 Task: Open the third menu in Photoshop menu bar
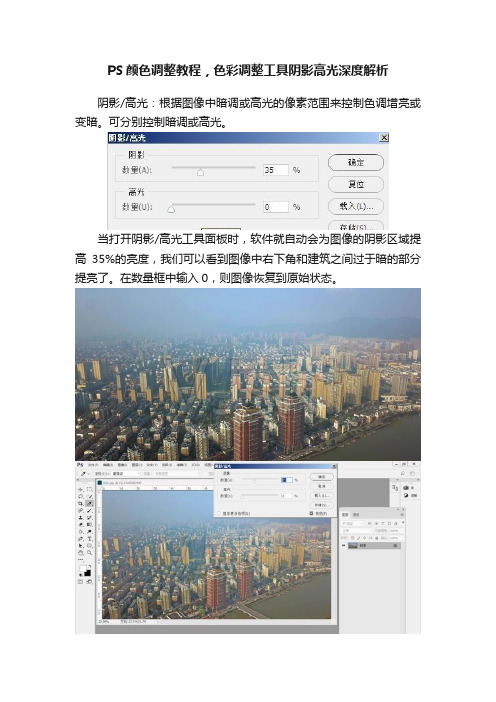pyautogui.click(x=122, y=465)
